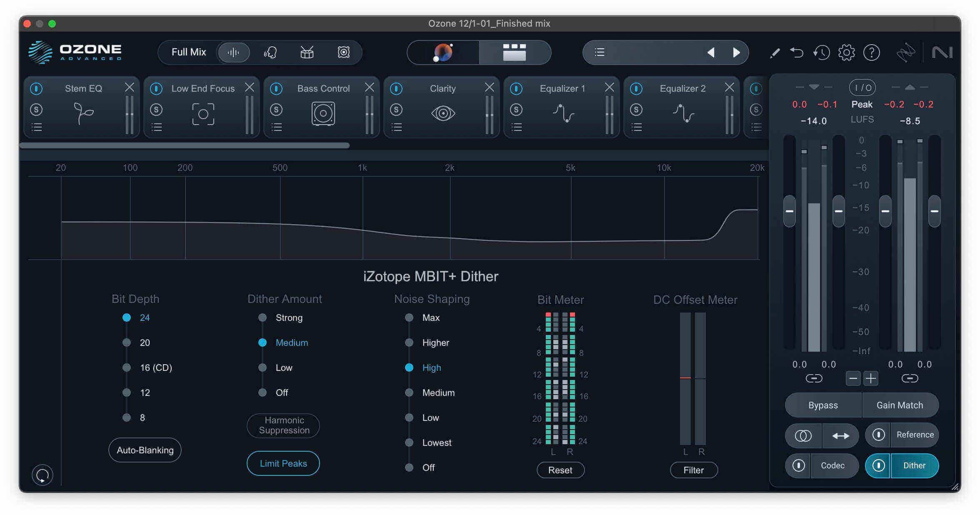
Task: Solo the Stem EQ module
Action: tap(36, 110)
